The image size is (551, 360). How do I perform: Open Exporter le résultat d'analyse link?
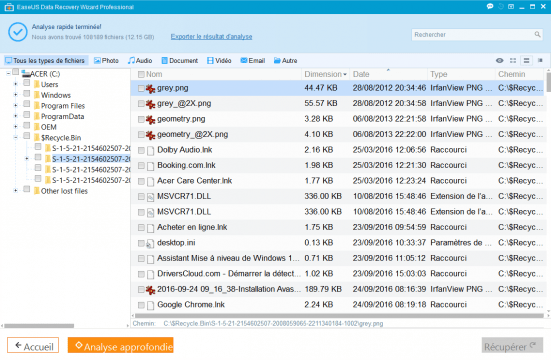click(x=211, y=37)
